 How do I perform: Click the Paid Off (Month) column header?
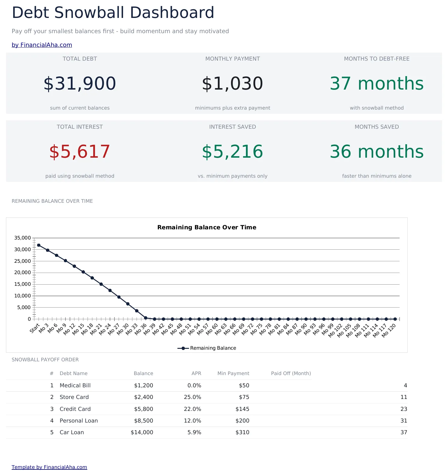(x=291, y=373)
